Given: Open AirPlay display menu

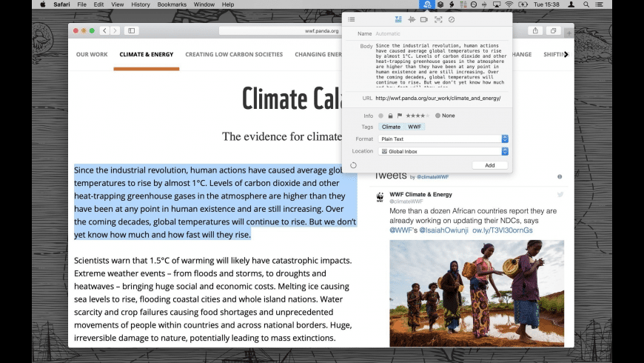Looking at the screenshot, I should coord(497,4).
